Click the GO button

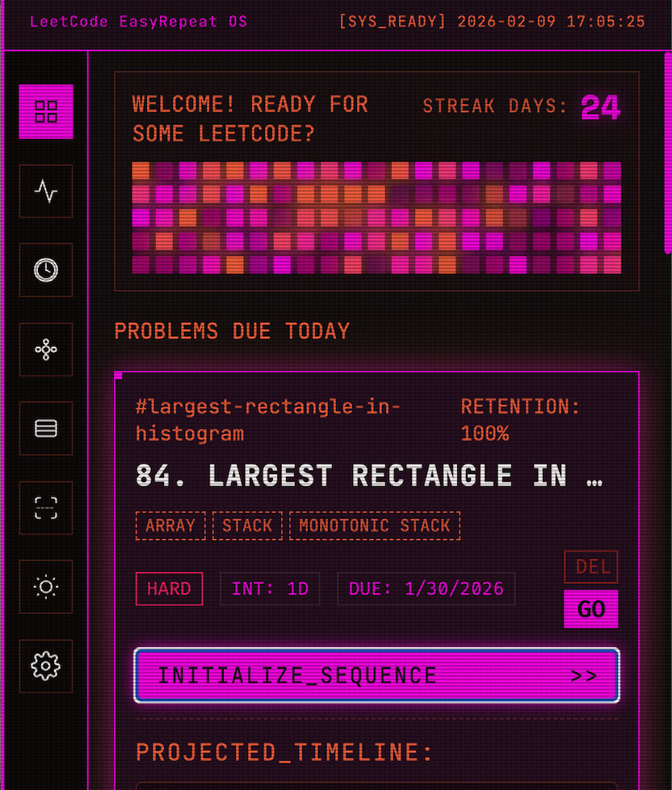pyautogui.click(x=591, y=609)
